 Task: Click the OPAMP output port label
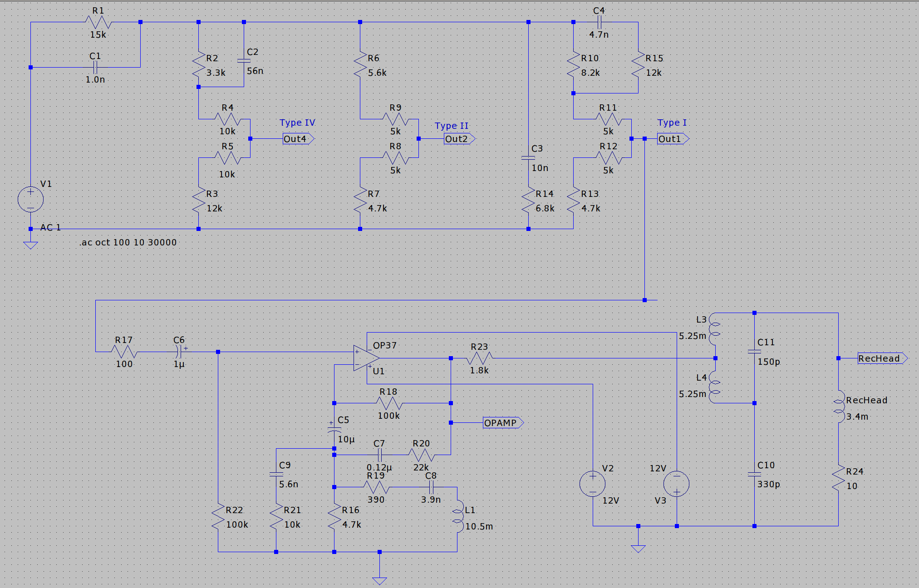point(502,423)
